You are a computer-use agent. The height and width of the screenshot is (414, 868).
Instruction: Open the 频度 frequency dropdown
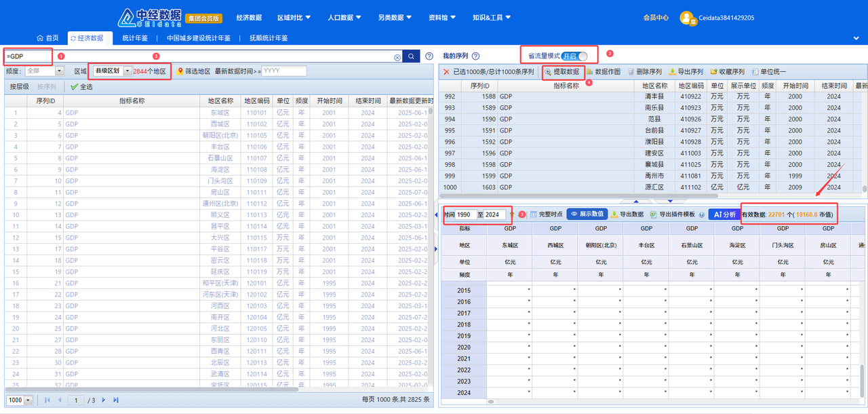coord(59,71)
